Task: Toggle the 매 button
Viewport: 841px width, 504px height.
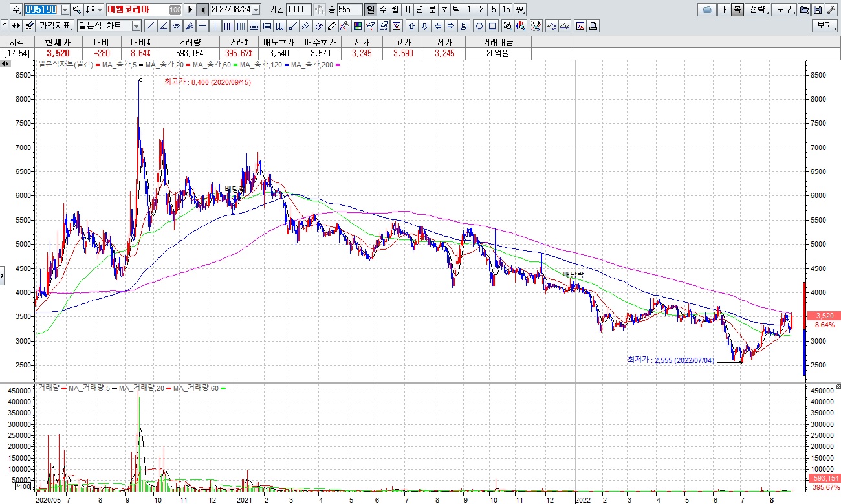Action: 723,10
